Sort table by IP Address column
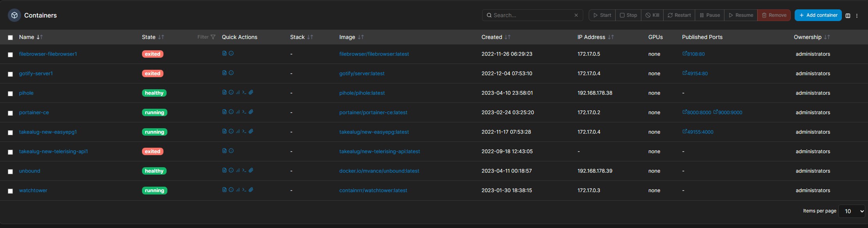Viewport: 868px width, 228px height. pyautogui.click(x=596, y=37)
